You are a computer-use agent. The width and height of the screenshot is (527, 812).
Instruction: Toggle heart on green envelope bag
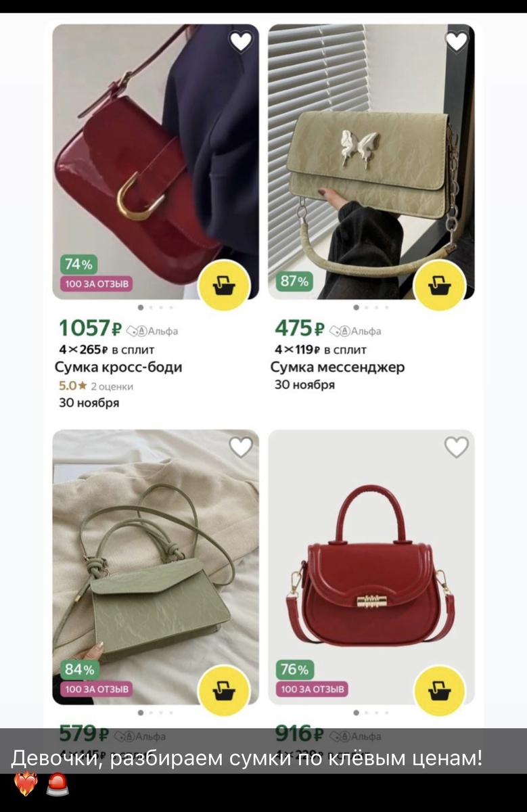click(x=241, y=447)
